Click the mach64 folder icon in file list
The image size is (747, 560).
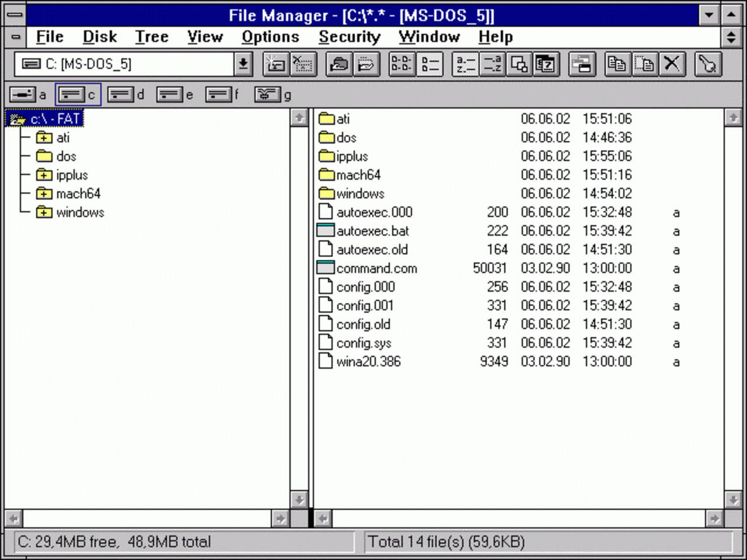pyautogui.click(x=326, y=174)
